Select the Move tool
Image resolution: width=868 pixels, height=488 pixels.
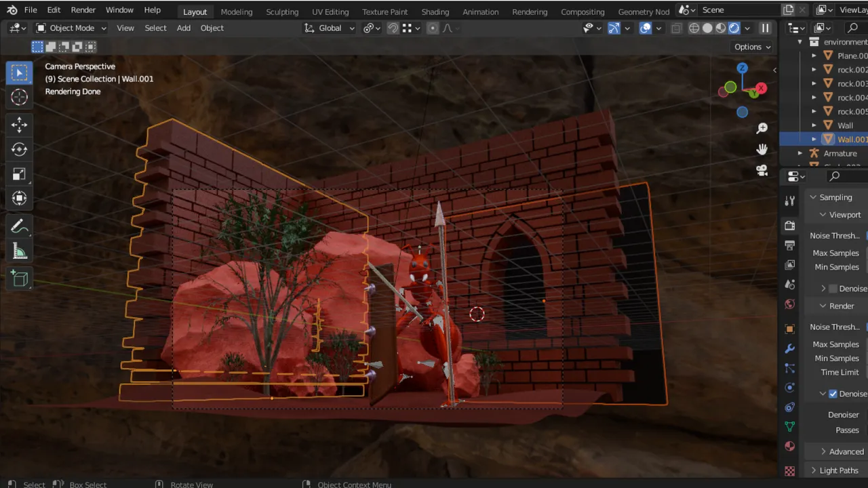[x=19, y=124]
